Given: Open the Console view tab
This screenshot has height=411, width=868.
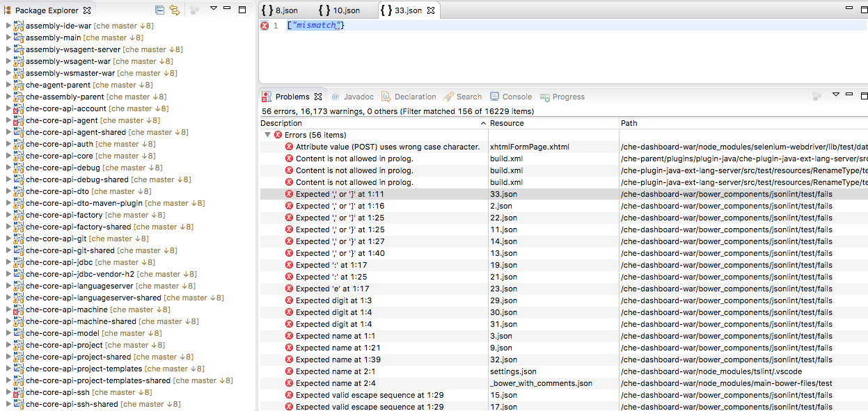Looking at the screenshot, I should 511,97.
